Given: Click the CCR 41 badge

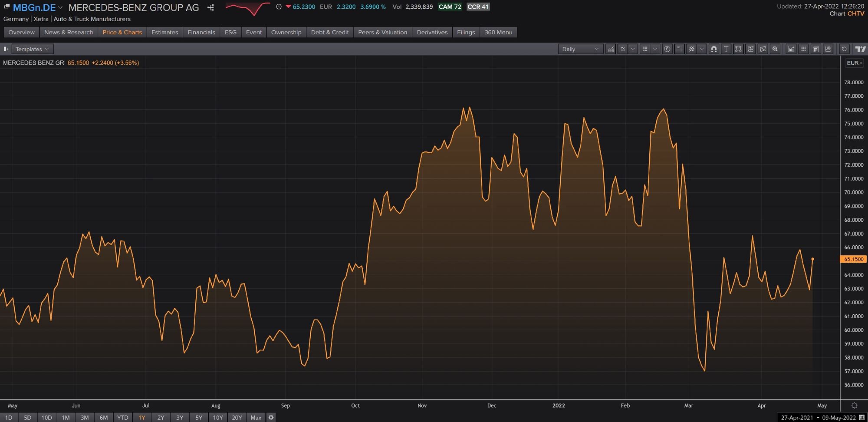Looking at the screenshot, I should (x=478, y=7).
